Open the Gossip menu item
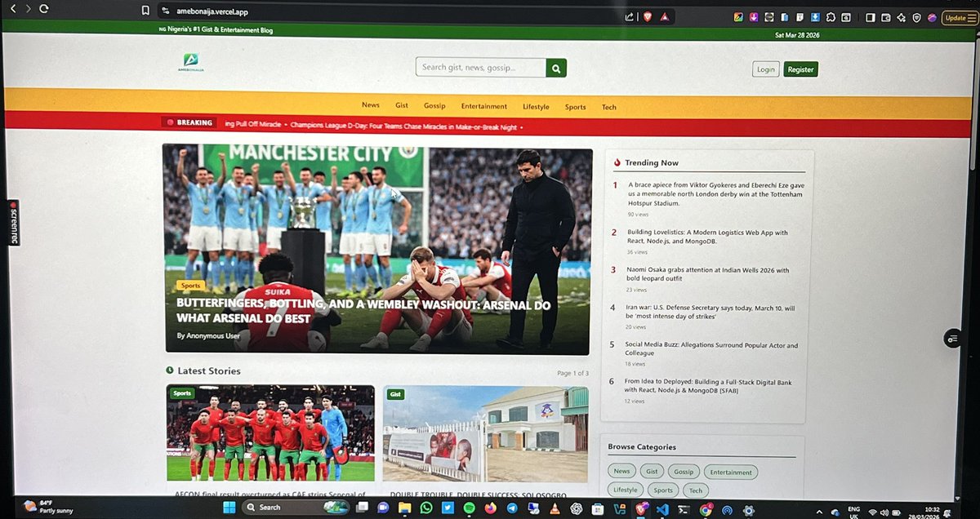This screenshot has width=980, height=519. (x=434, y=106)
